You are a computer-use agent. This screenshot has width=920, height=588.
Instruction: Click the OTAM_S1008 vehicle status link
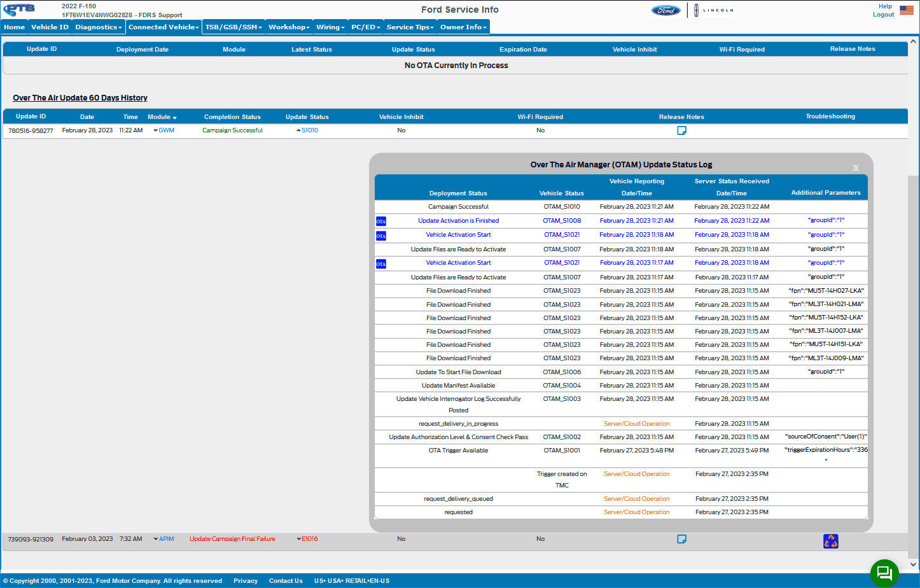[x=562, y=221]
